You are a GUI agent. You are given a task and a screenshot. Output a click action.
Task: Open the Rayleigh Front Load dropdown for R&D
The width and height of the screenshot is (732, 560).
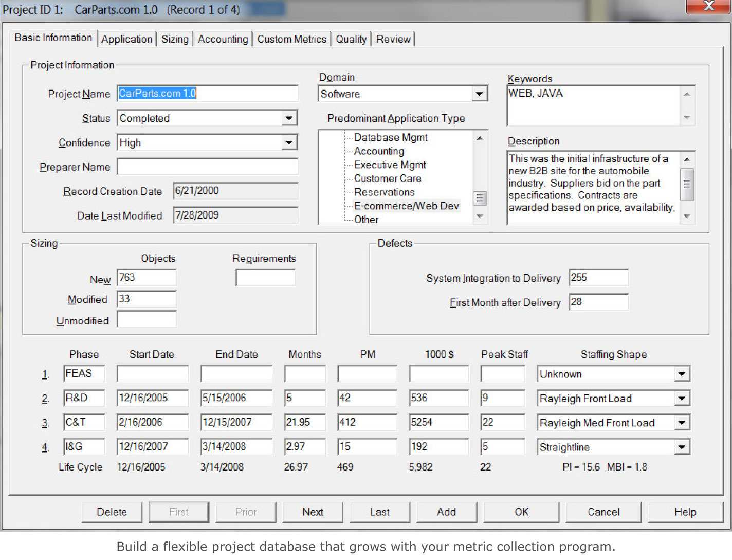[682, 398]
